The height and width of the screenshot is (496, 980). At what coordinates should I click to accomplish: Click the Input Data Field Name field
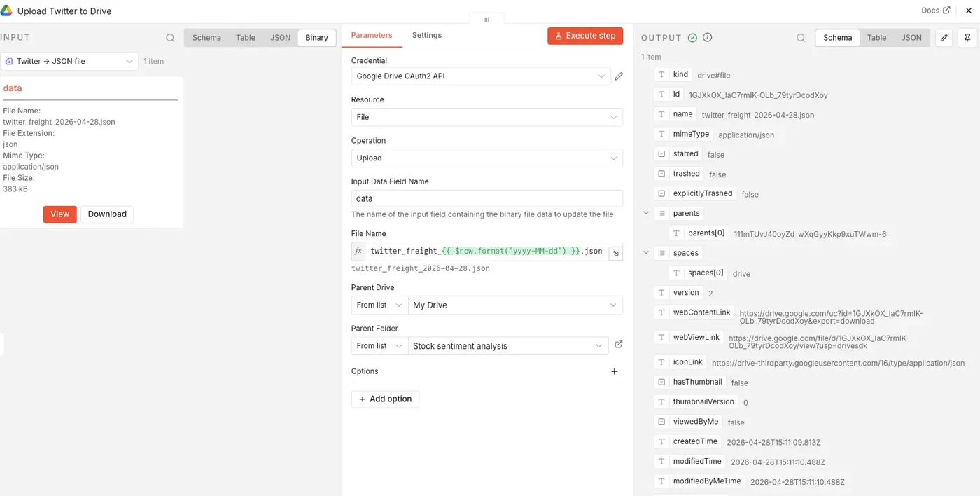tap(486, 199)
